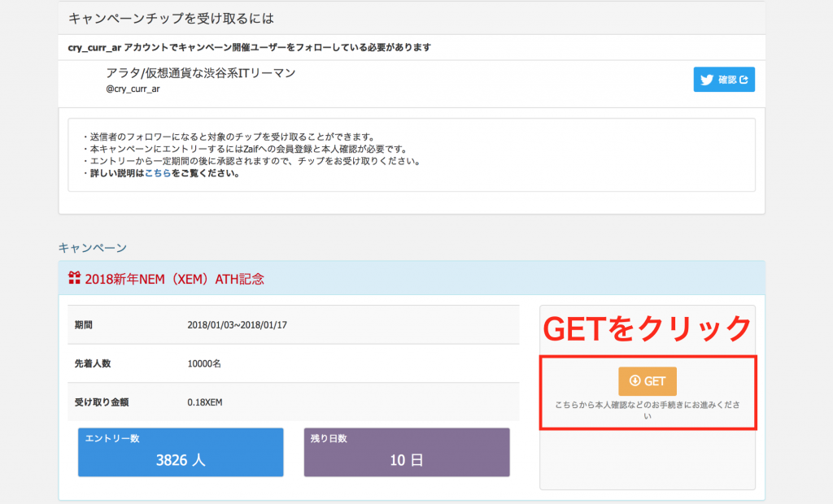Select the user name アラタ/仮想通貨な渋谷系ITリーマン
The width and height of the screenshot is (833, 504).
click(x=200, y=73)
